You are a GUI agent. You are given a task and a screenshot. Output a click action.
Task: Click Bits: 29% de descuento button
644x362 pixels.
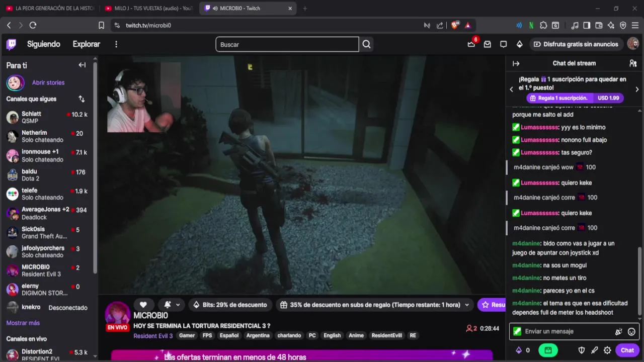click(x=231, y=305)
